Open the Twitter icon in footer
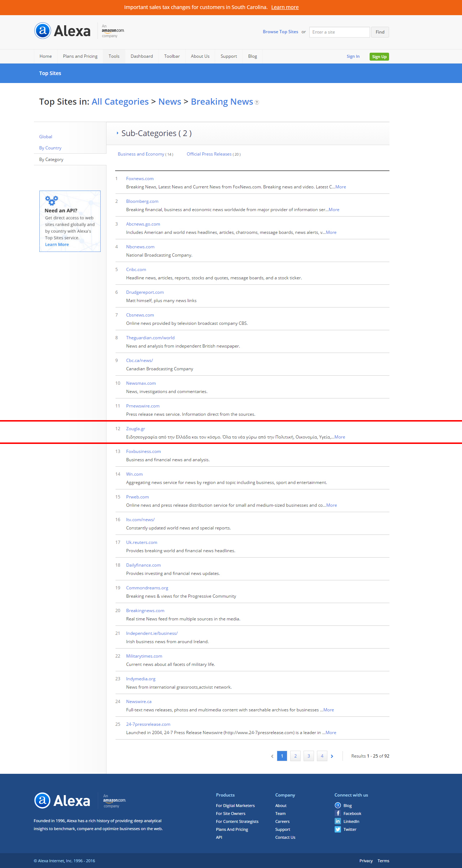The image size is (462, 868). [x=338, y=829]
